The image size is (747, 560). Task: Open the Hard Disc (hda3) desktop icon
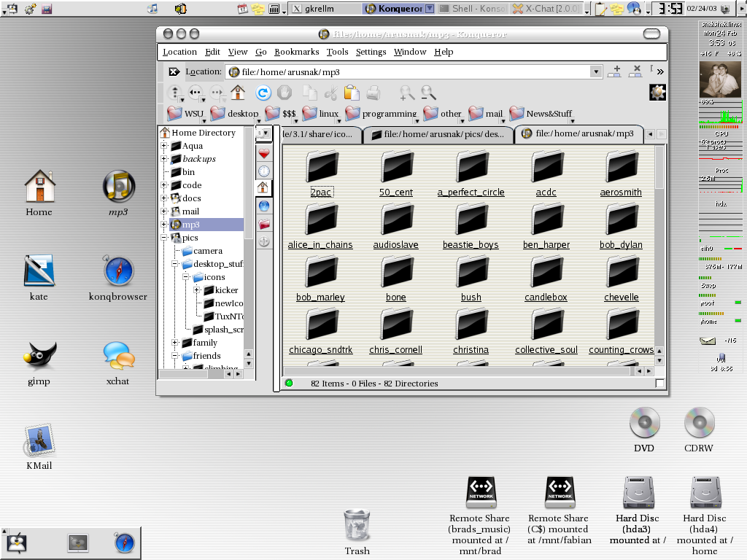pos(638,492)
